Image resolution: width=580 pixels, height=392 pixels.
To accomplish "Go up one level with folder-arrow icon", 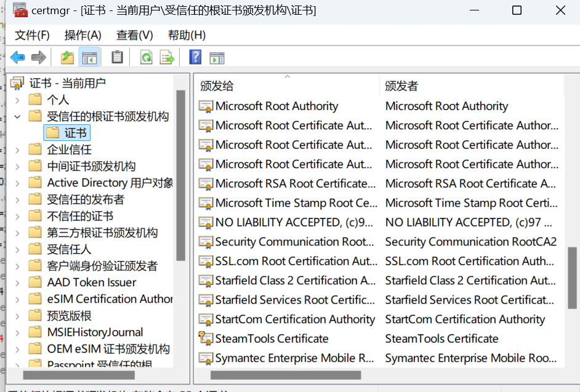I will click(67, 57).
